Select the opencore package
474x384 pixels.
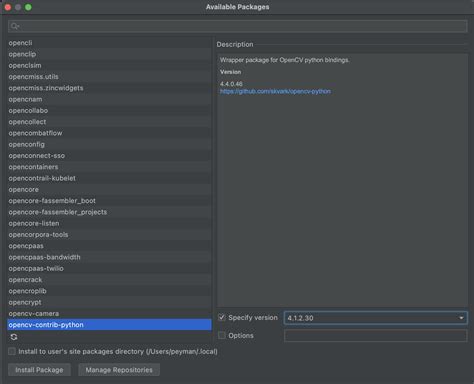109,189
